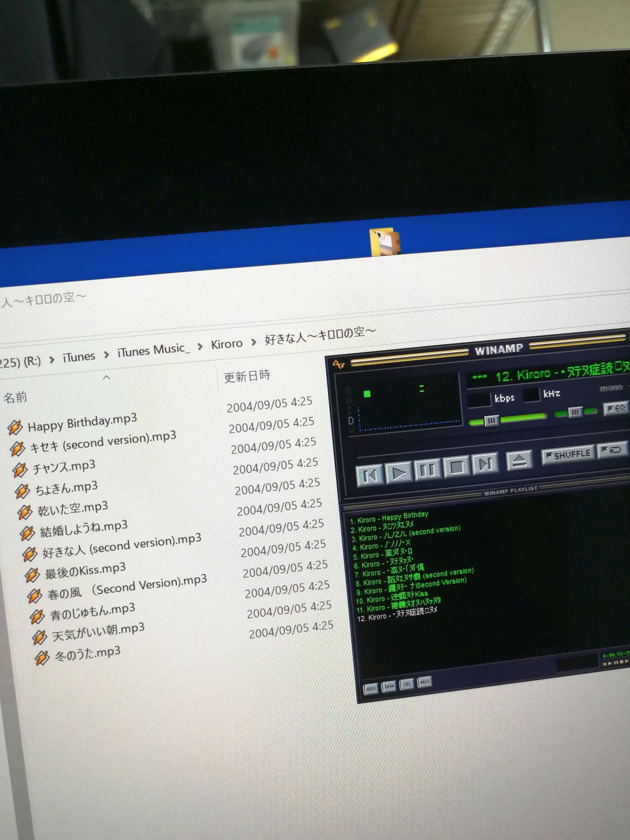The width and height of the screenshot is (630, 840).
Task: Navigate to iTunes in the breadcrumb path
Action: [79, 357]
